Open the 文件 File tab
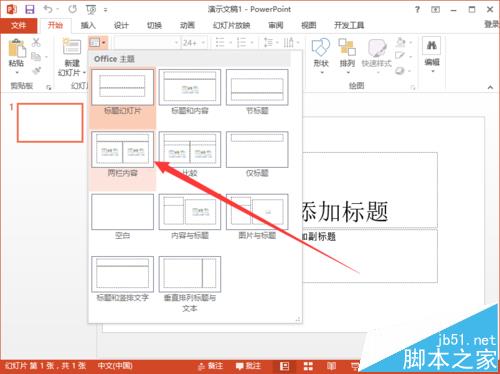The height and width of the screenshot is (374, 500). click(18, 25)
